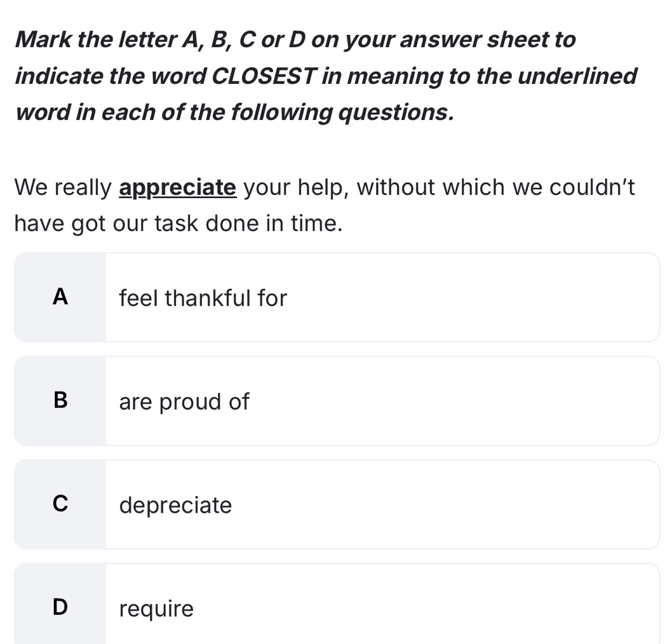The image size is (665, 644).
Task: Select the letter A answer badge
Action: click(60, 297)
